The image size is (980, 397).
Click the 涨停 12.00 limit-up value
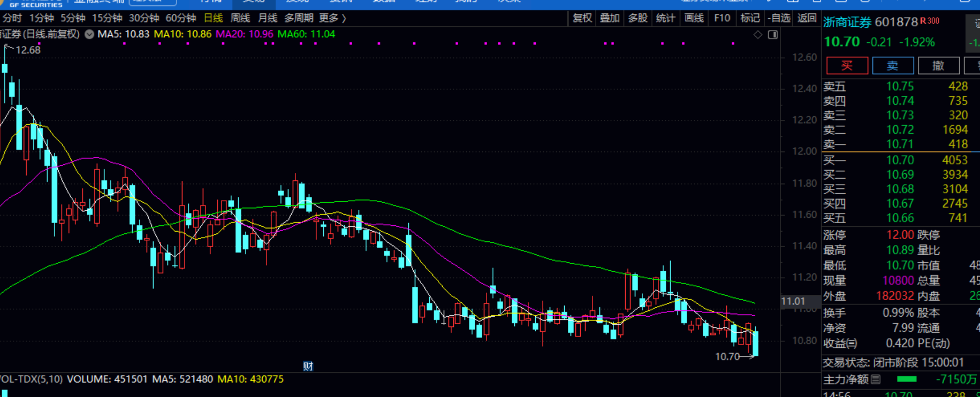click(x=900, y=235)
